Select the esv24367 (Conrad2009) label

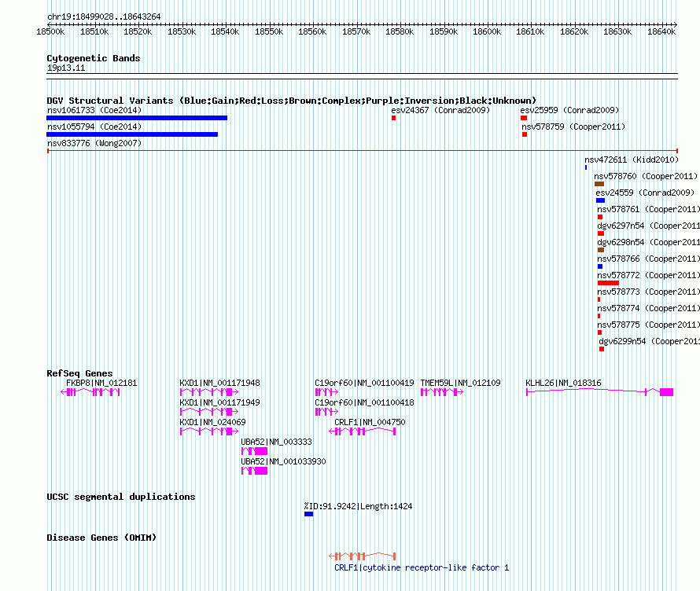click(440, 110)
